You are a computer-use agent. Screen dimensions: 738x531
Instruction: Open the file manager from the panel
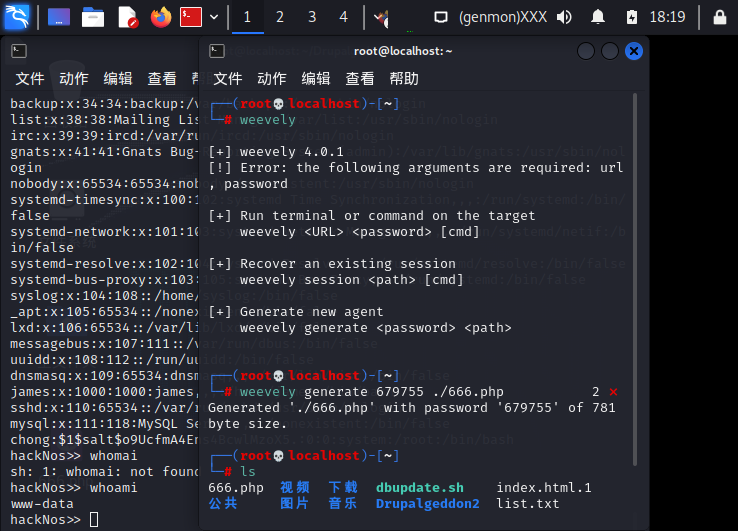[x=93, y=17]
